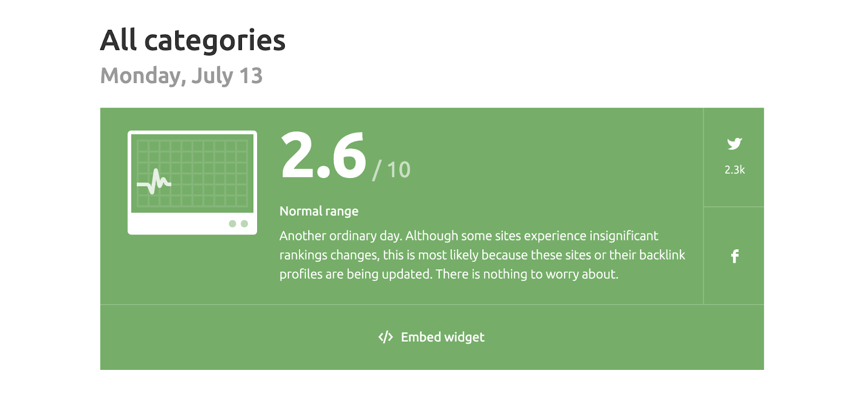
Task: Click the All categories heading
Action: coord(193,41)
